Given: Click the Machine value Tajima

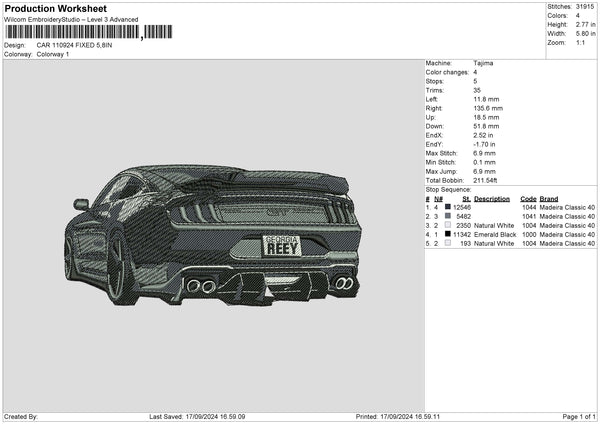Looking at the screenshot, I should pyautogui.click(x=483, y=63).
